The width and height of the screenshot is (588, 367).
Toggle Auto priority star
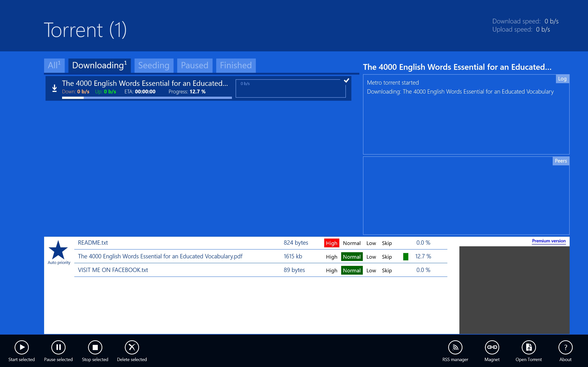(x=58, y=250)
